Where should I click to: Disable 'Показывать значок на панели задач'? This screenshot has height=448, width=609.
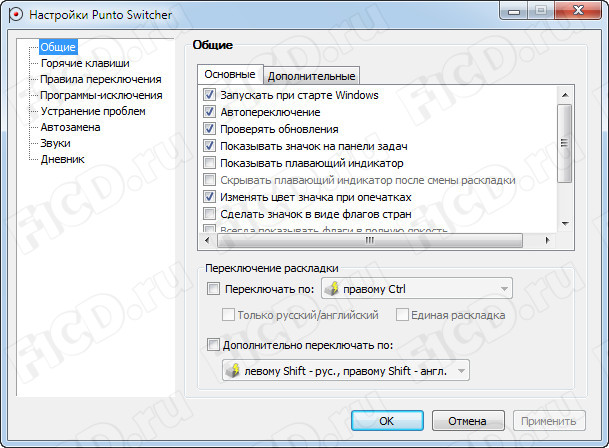pos(209,146)
